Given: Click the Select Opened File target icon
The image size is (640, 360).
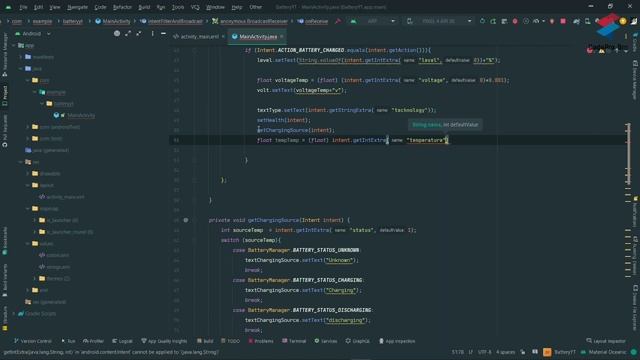Looking at the screenshot, I should (117, 33).
